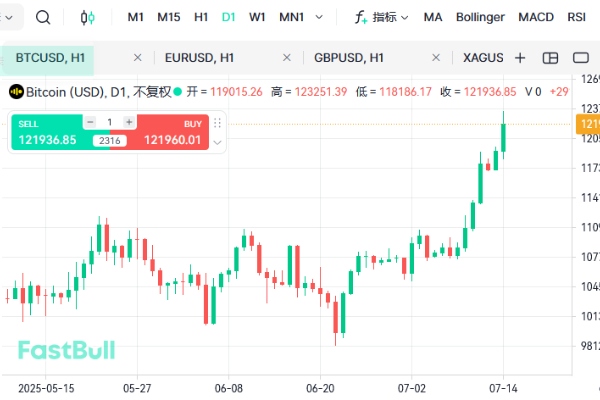
Task: Add the Bollinger indicator
Action: (480, 17)
